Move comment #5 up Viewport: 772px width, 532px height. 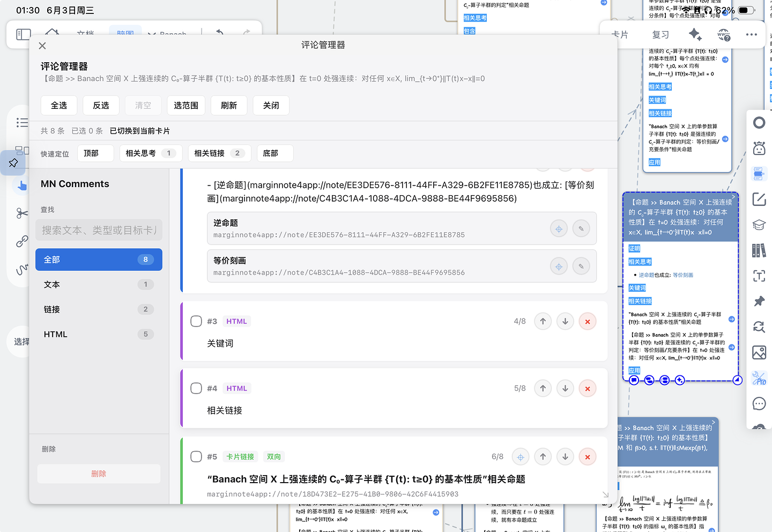click(x=543, y=457)
